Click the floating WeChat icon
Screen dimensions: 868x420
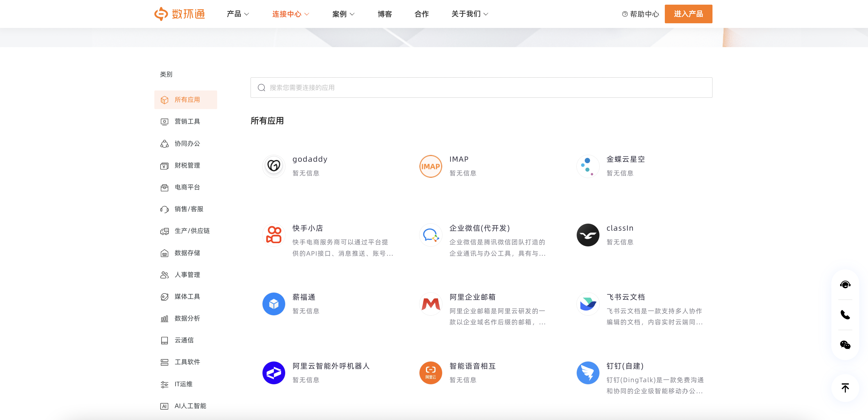845,345
